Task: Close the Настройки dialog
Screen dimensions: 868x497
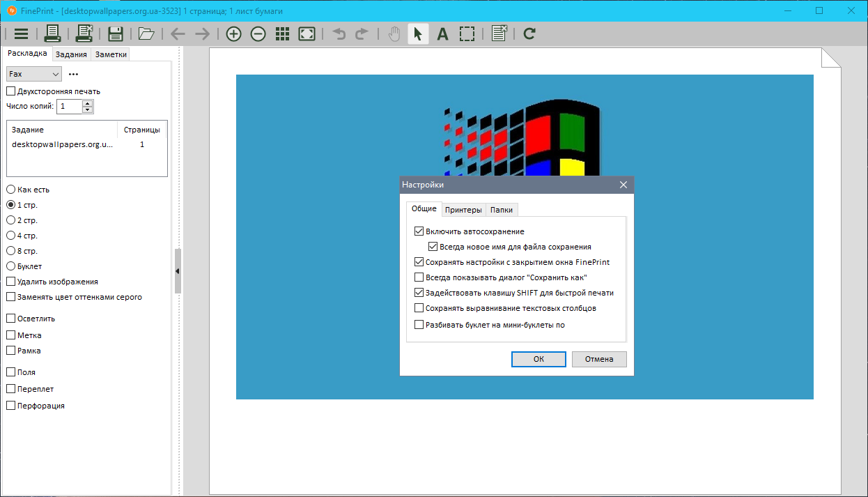Action: coord(623,185)
